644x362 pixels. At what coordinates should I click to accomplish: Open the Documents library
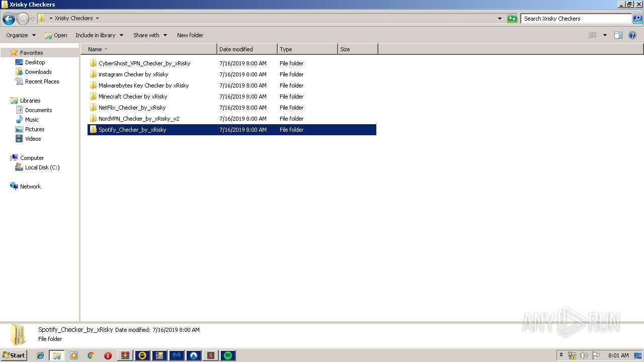pos(39,110)
